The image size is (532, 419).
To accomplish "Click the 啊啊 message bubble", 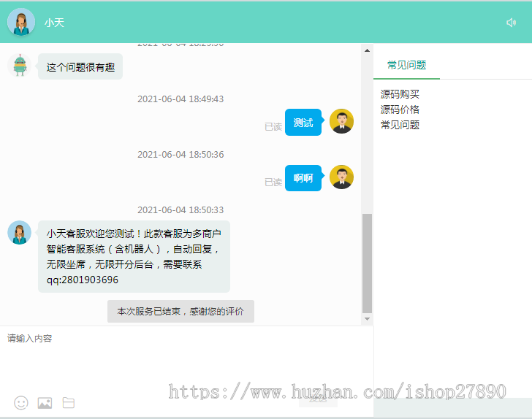I will [x=303, y=178].
